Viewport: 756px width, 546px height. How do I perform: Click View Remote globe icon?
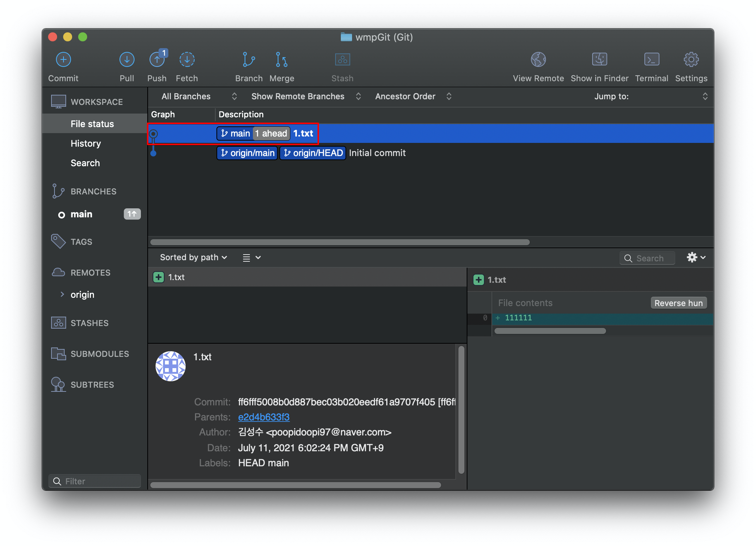click(538, 60)
